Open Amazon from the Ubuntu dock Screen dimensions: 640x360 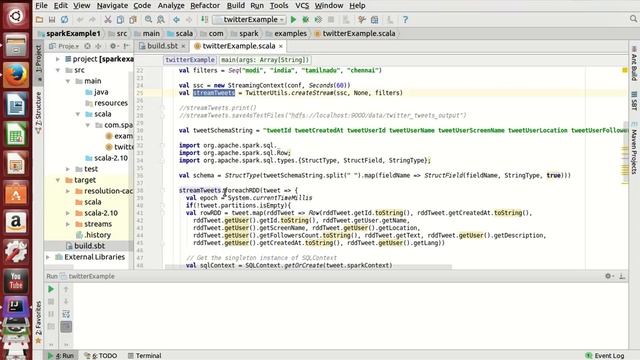click(16, 222)
